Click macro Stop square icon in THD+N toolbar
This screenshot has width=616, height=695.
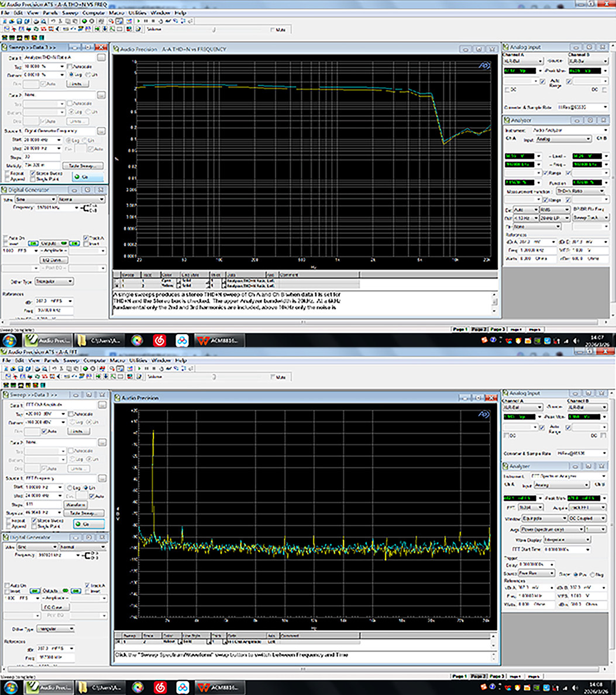pos(153,21)
